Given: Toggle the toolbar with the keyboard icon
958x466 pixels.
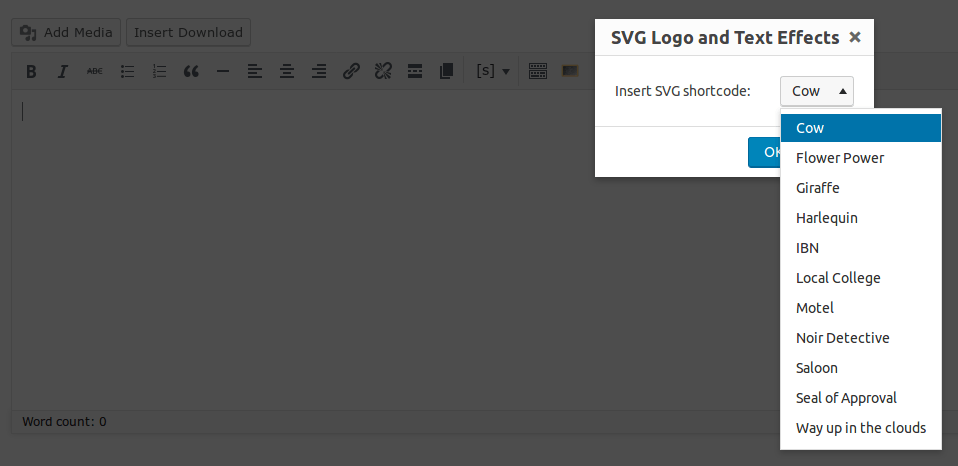Looking at the screenshot, I should (538, 71).
